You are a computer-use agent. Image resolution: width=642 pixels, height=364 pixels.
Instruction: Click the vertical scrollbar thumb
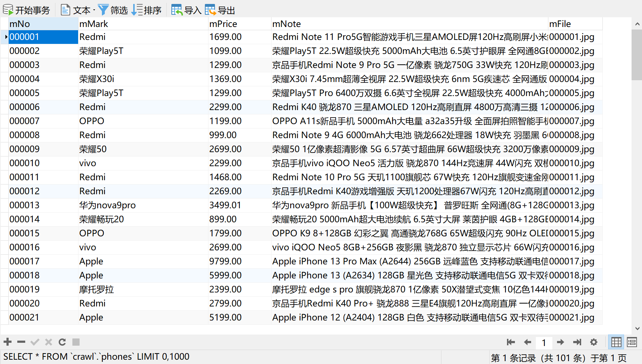pos(637,55)
